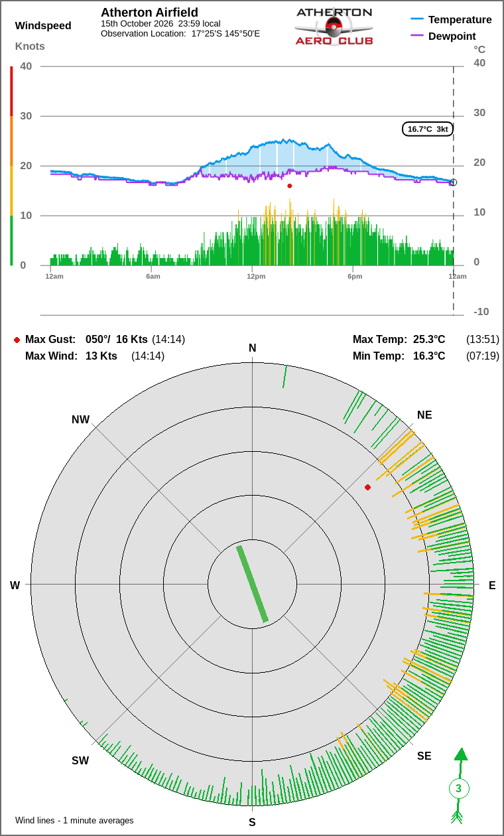
Task: Click the red max gust dot on temperature chart
Action: 290,186
